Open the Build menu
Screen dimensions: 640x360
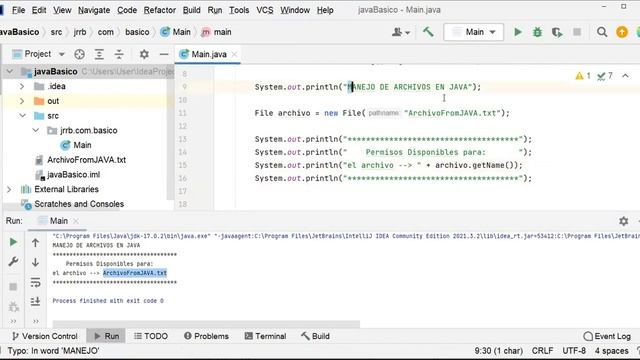tap(191, 10)
